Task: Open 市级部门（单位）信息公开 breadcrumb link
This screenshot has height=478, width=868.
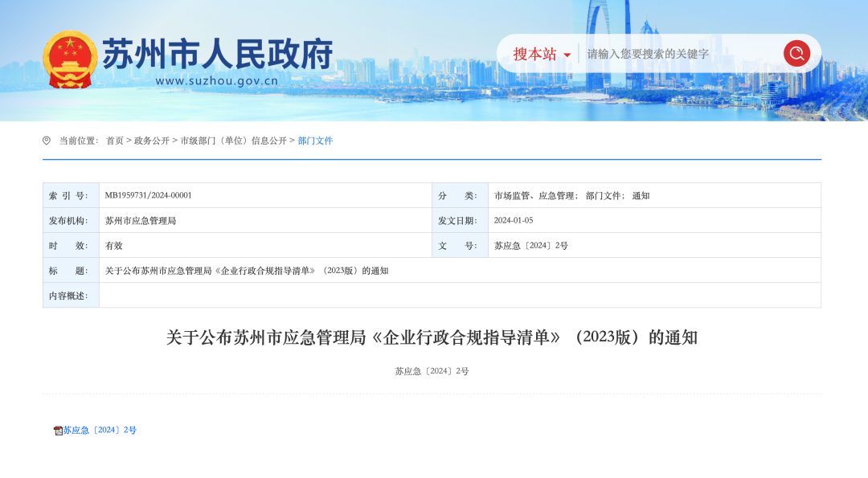Action: pyautogui.click(x=233, y=141)
